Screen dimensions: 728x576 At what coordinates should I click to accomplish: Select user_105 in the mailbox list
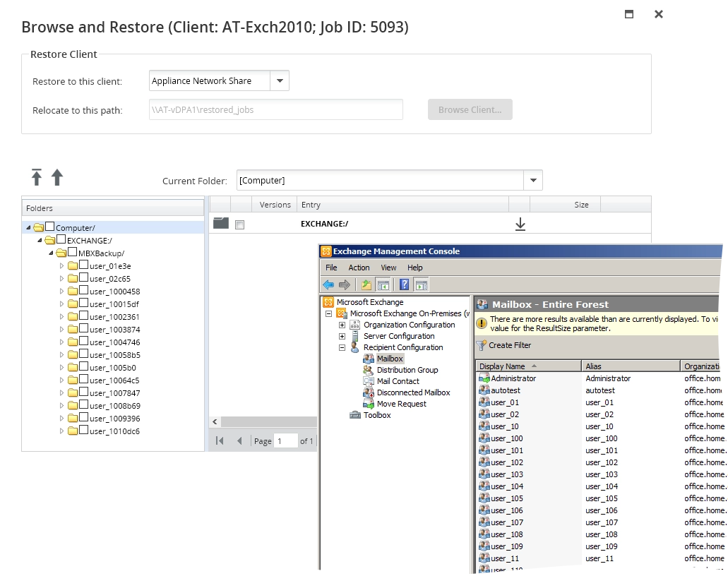click(x=506, y=498)
